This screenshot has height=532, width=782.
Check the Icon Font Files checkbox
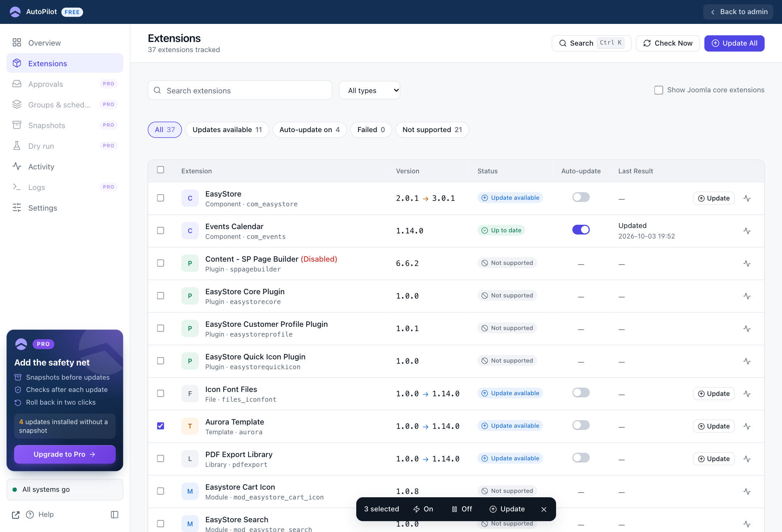point(160,393)
